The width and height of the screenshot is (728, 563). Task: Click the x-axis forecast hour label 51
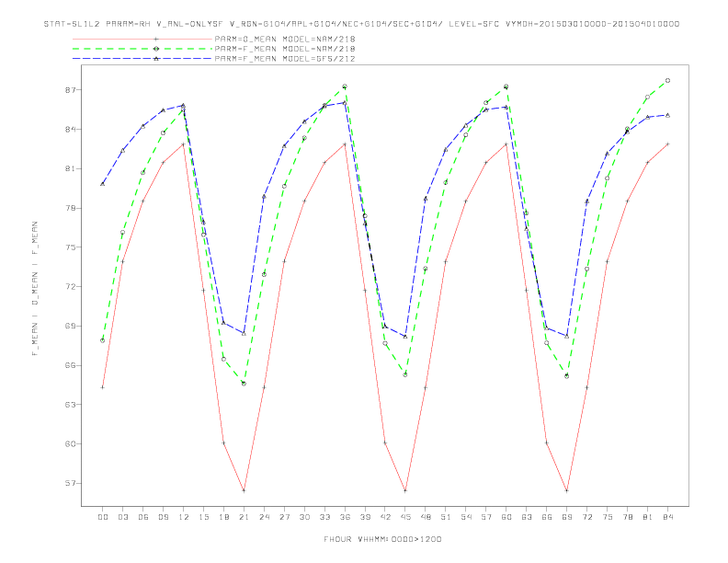tap(446, 517)
